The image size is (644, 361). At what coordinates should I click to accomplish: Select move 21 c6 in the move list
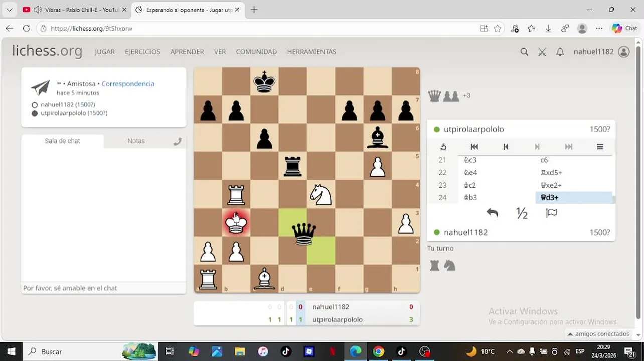pyautogui.click(x=574, y=160)
